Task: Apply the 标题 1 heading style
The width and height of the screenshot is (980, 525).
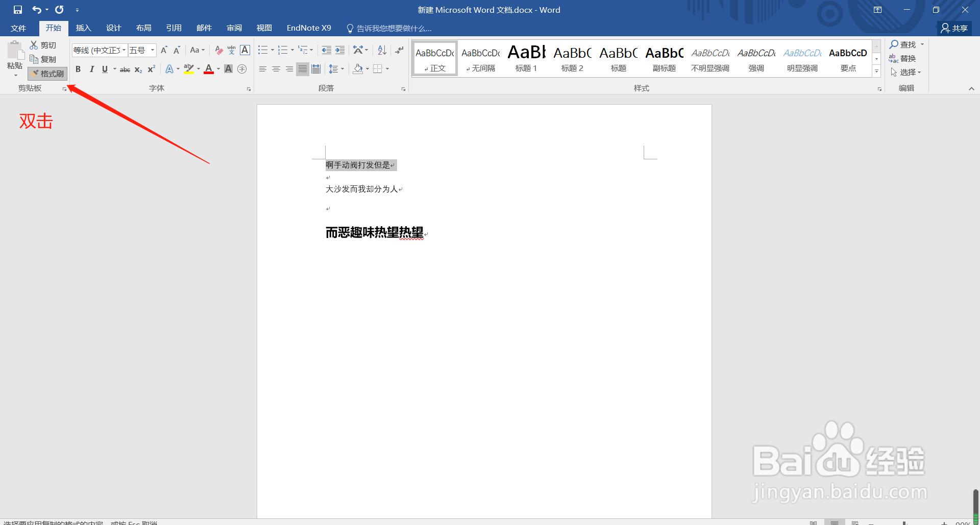Action: tap(526, 59)
